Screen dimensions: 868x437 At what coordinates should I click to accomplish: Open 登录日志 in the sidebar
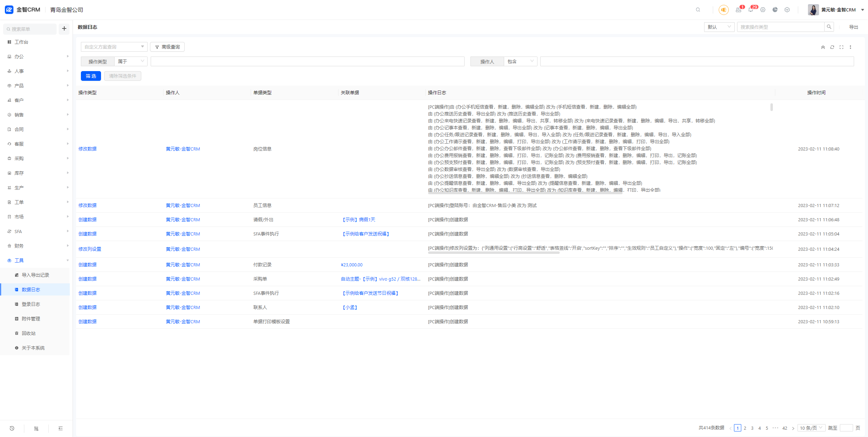point(31,304)
